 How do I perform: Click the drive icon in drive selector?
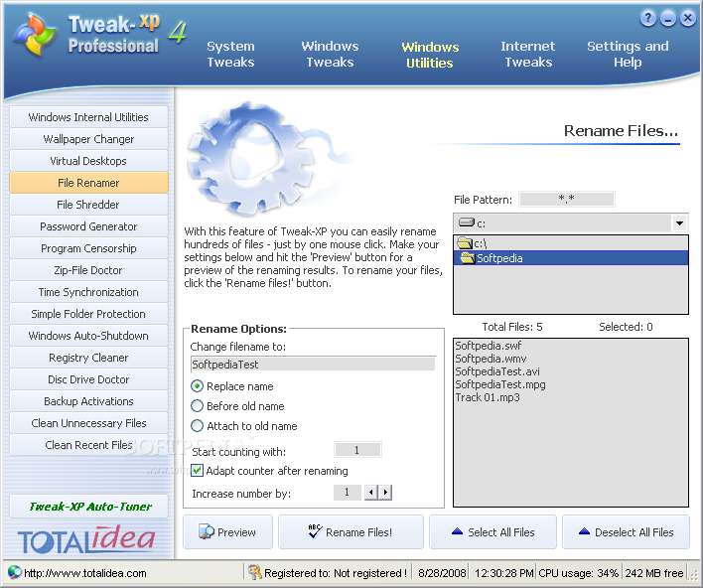point(467,222)
